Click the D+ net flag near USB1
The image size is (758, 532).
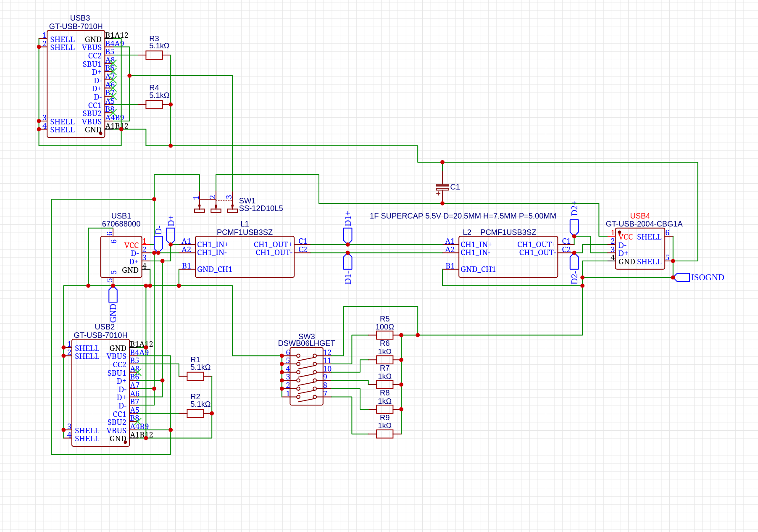tap(171, 235)
